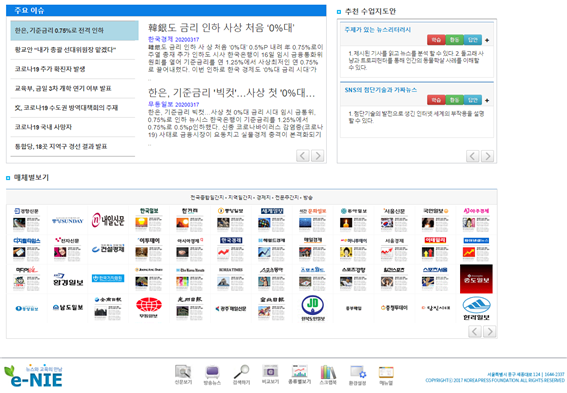Viewport: 567px width, 393px height.
Task: Go to next page of 주요 이슈 articles
Action: coord(317,156)
